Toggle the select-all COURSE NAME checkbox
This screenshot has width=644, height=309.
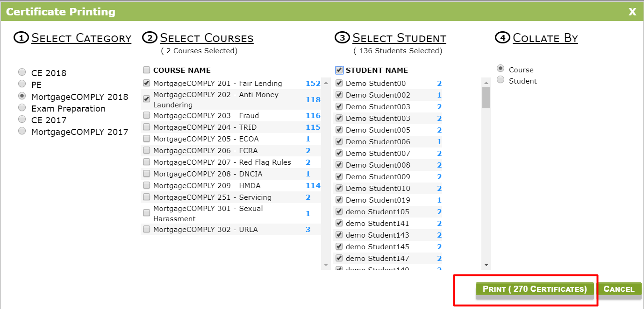click(x=147, y=70)
